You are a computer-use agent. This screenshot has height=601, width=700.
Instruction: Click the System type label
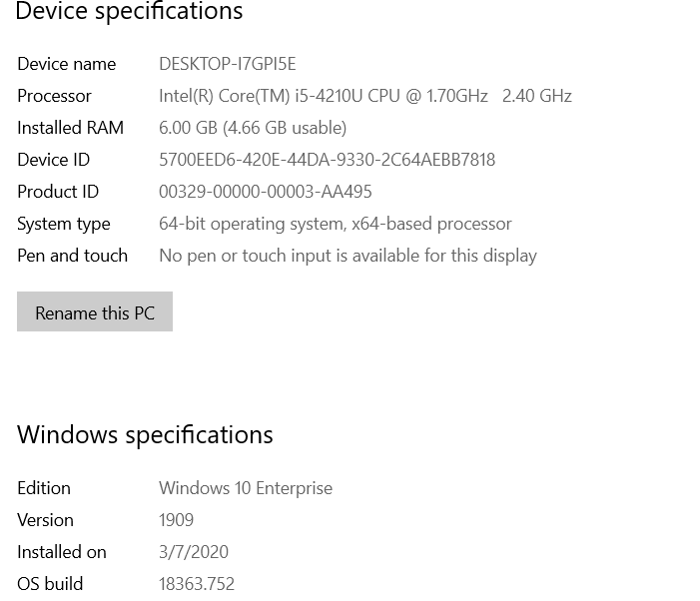[x=63, y=224]
